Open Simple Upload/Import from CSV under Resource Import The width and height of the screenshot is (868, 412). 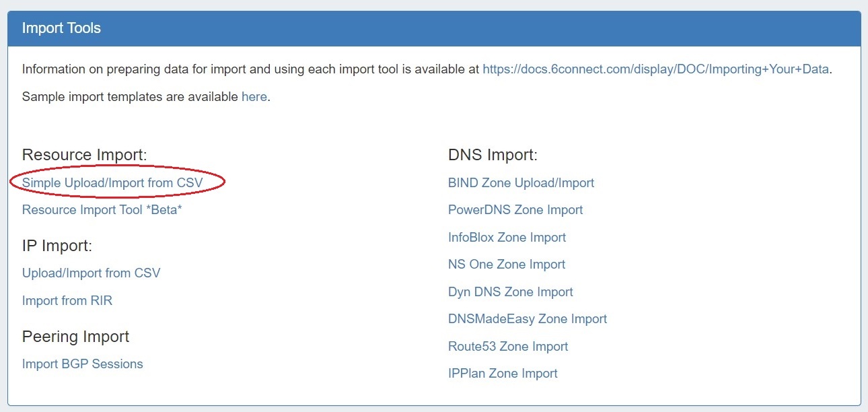tap(112, 182)
